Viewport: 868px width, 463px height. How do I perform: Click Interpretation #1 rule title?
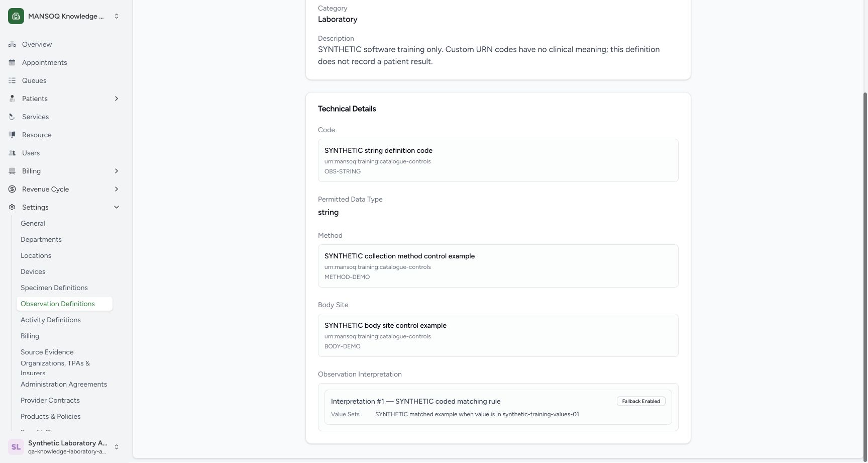[x=415, y=401]
